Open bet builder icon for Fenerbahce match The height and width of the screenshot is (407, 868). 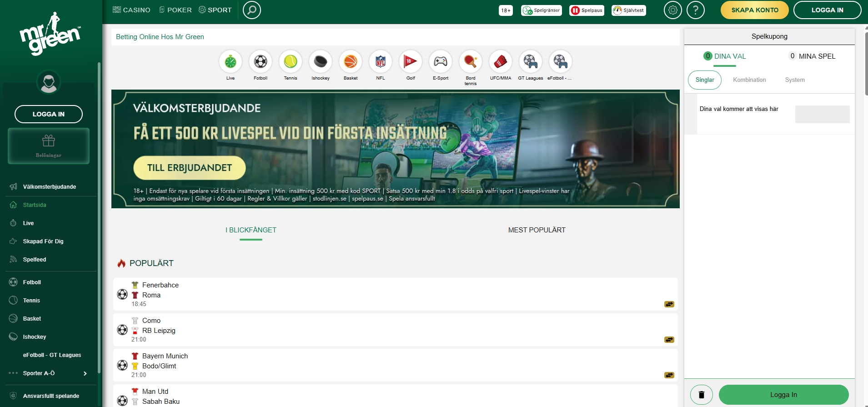669,304
